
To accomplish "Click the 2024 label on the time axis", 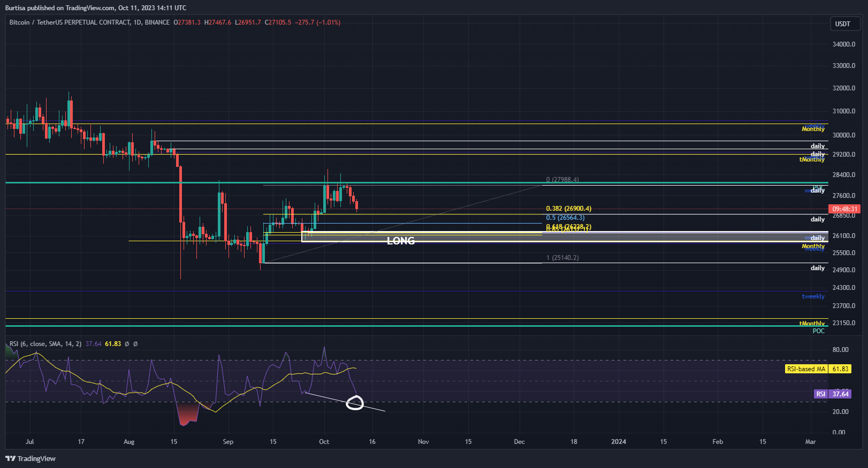I will 619,442.
